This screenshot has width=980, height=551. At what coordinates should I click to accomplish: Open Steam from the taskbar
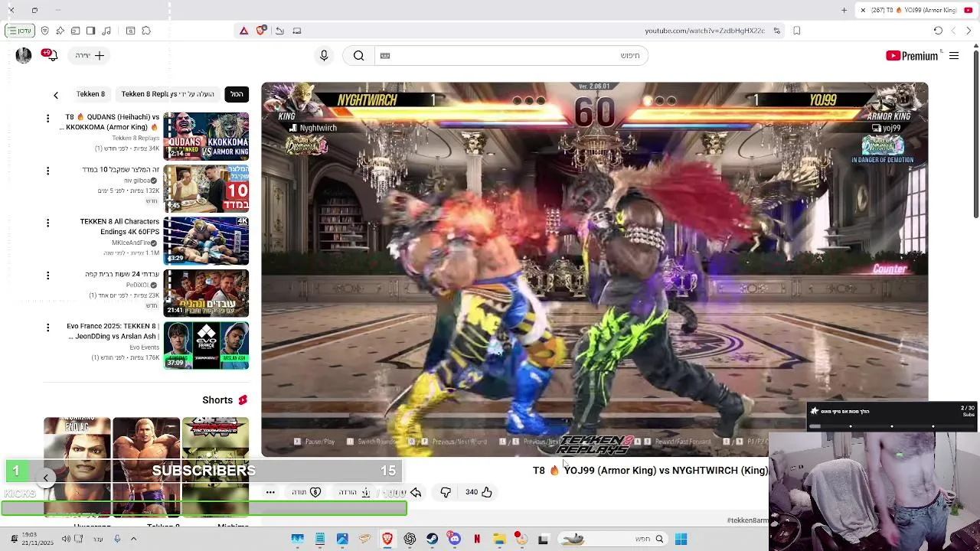[432, 539]
